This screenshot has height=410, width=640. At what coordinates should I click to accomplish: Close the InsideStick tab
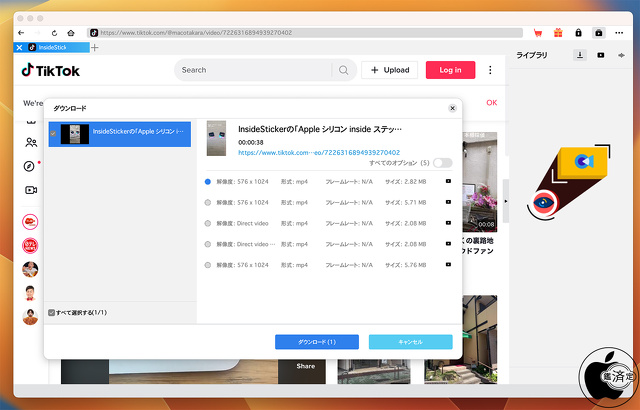click(x=19, y=47)
